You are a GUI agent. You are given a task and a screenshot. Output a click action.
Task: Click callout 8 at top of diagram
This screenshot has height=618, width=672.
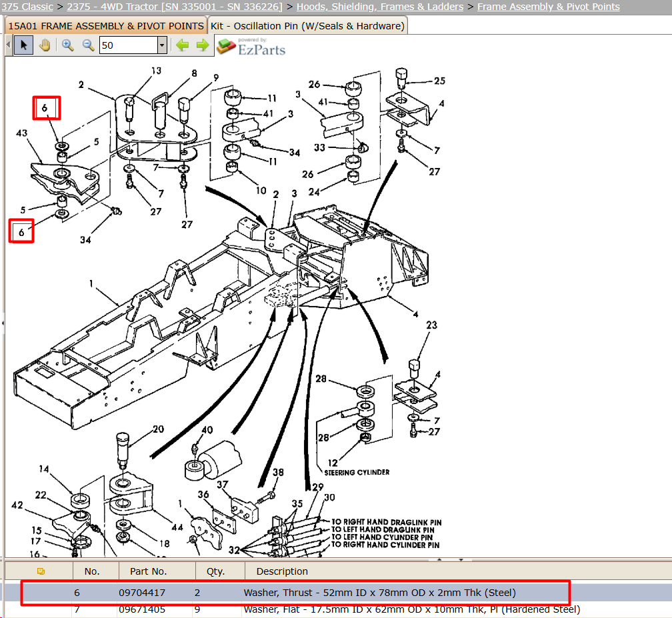(194, 73)
